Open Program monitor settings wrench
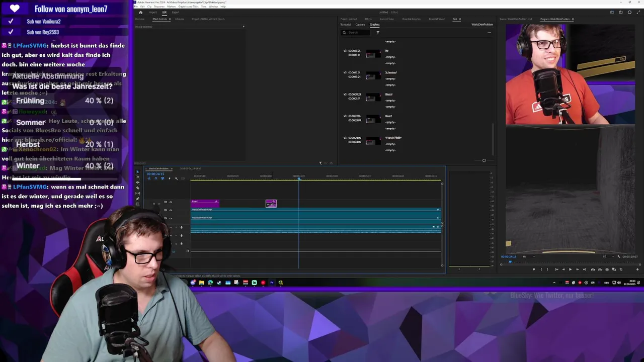This screenshot has height=362, width=644. pos(619,256)
